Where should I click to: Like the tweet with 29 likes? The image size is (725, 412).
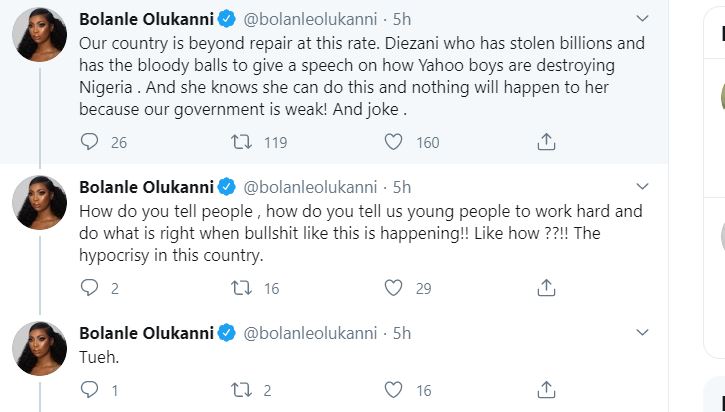(x=394, y=288)
